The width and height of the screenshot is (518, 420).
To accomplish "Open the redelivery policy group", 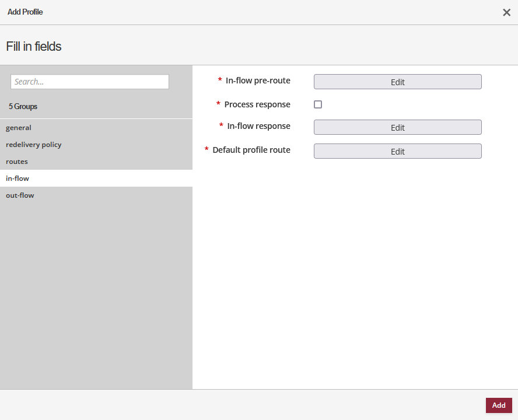I will (x=33, y=144).
